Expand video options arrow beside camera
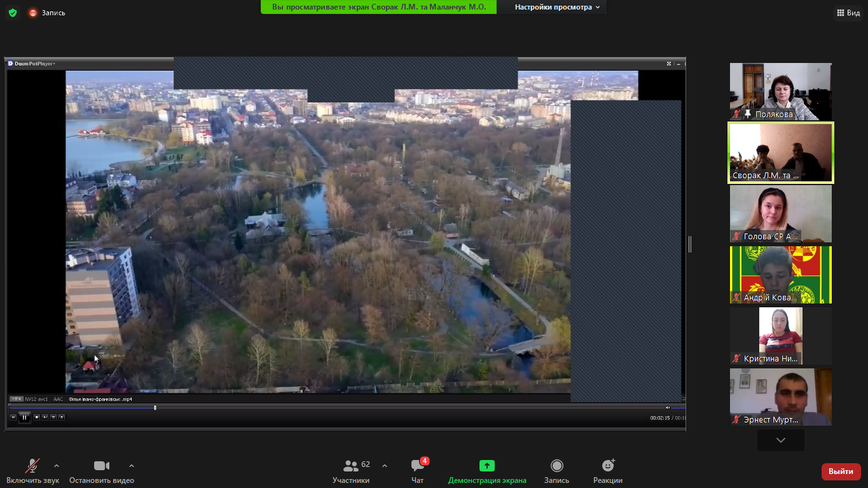This screenshot has width=868, height=488. (132, 466)
